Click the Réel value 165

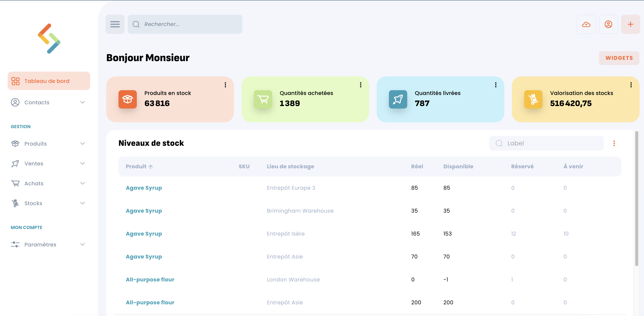[x=415, y=234]
